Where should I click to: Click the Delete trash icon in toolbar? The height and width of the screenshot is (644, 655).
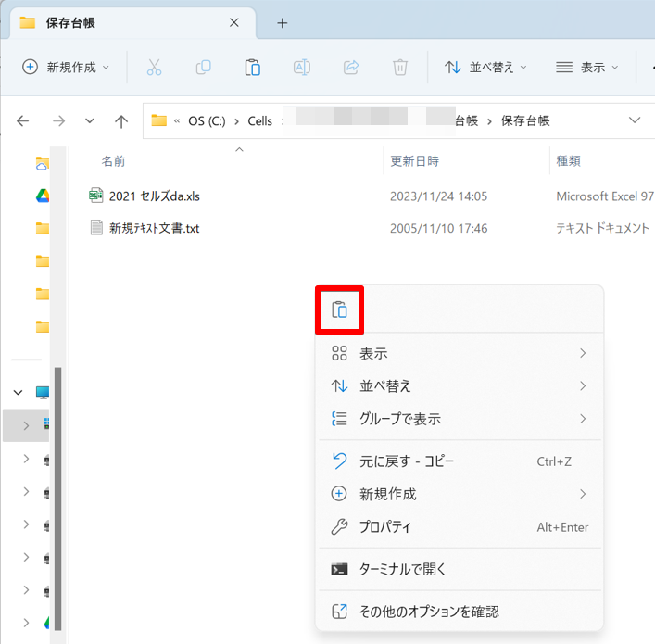point(400,68)
